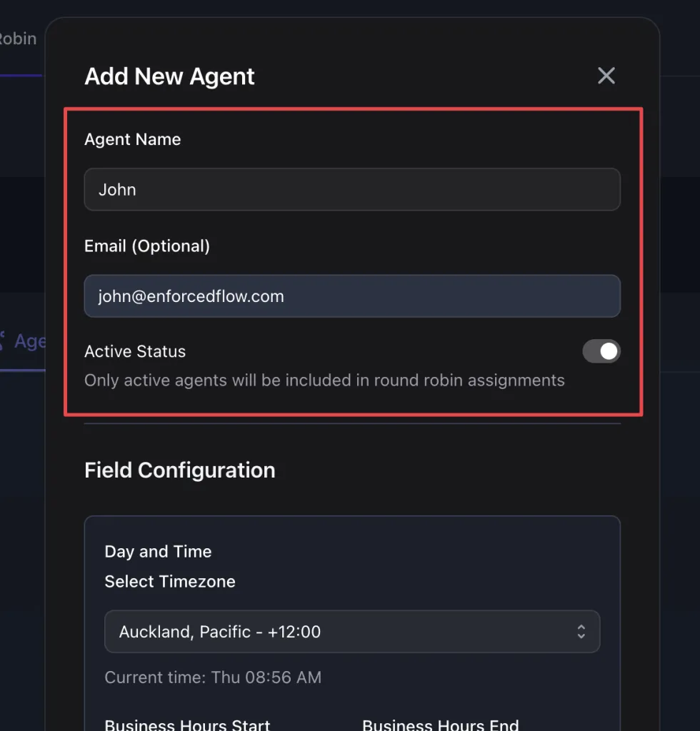This screenshot has height=731, width=700.
Task: Click the Agents tab icon at left edge
Action: tap(3, 341)
